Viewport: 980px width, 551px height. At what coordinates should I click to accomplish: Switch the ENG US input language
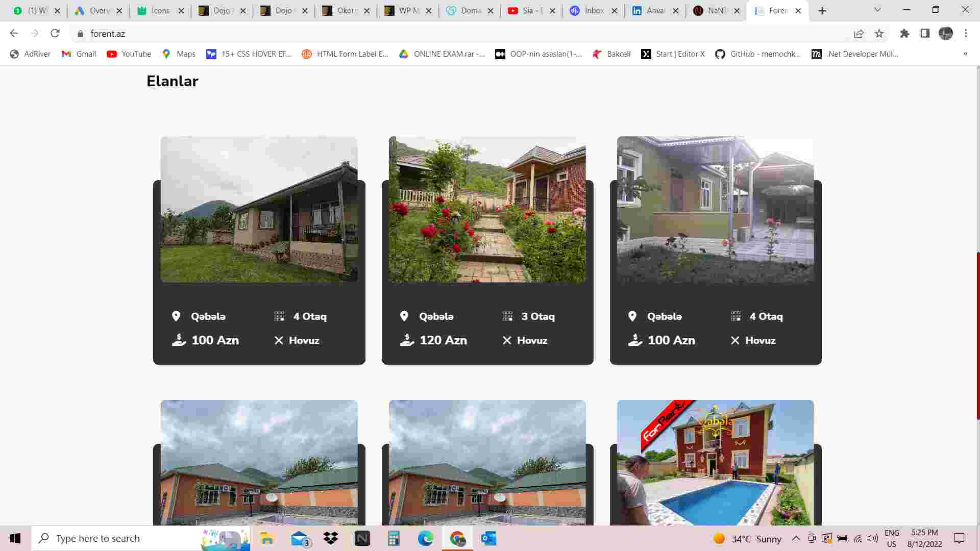892,538
